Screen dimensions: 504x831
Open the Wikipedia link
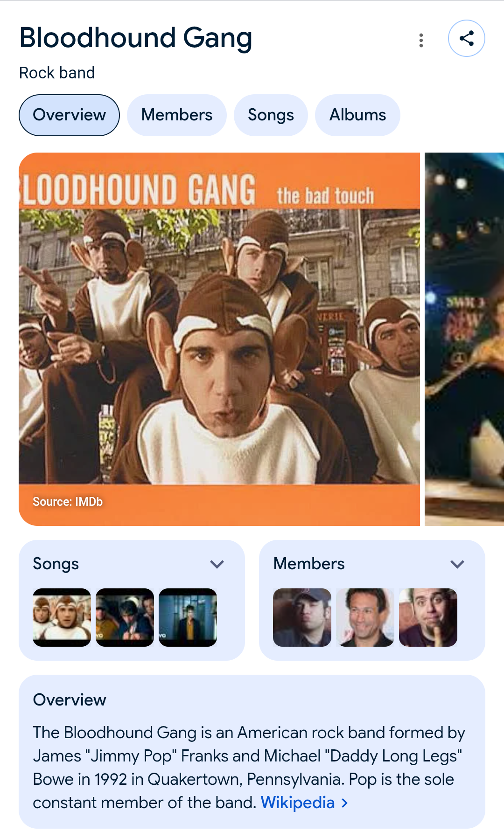[298, 803]
